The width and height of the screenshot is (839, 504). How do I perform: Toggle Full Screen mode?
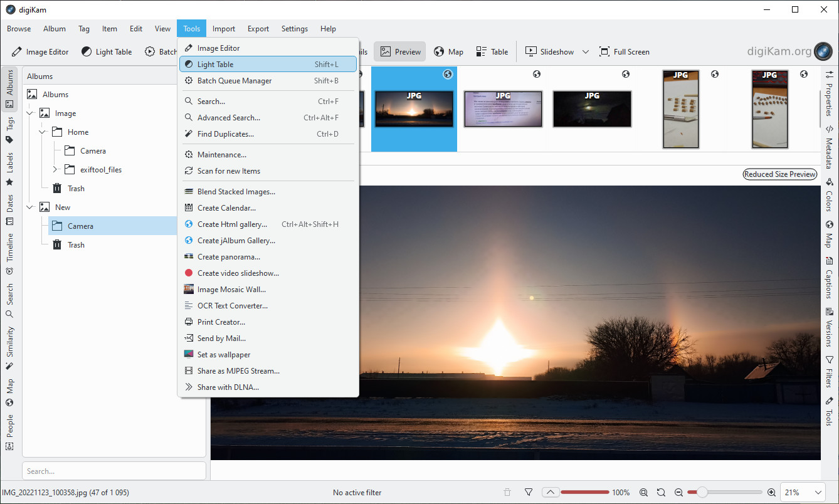coord(624,52)
